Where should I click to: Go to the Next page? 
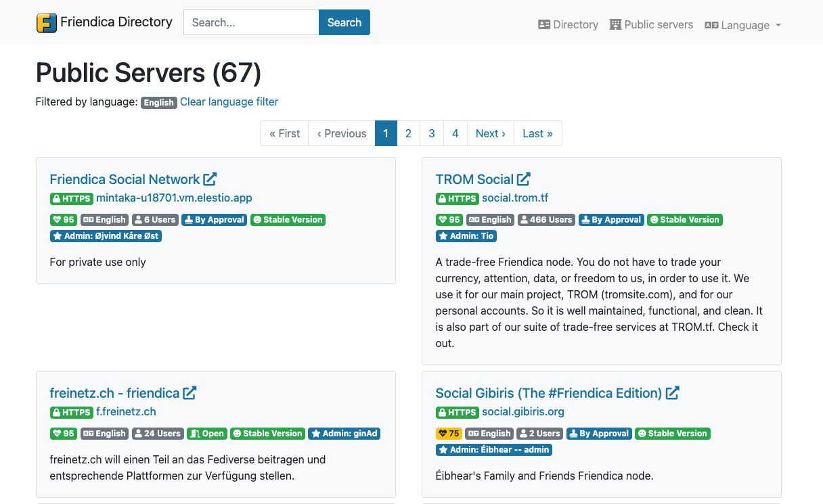click(490, 133)
